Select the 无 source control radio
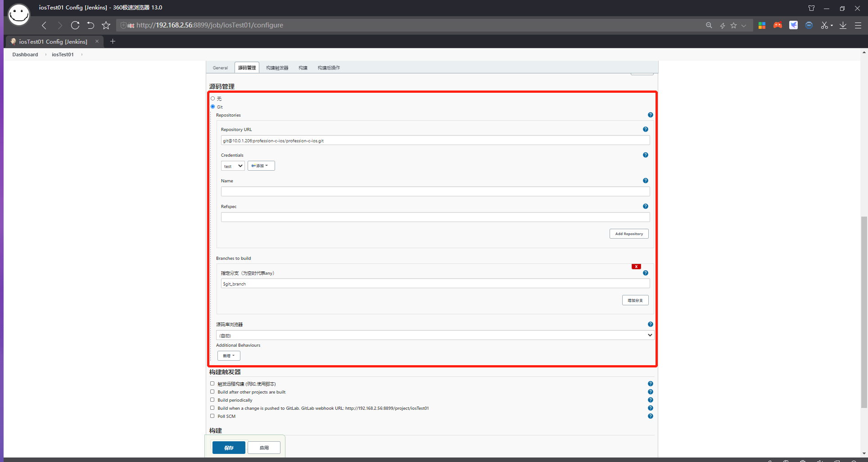868x462 pixels. (213, 99)
